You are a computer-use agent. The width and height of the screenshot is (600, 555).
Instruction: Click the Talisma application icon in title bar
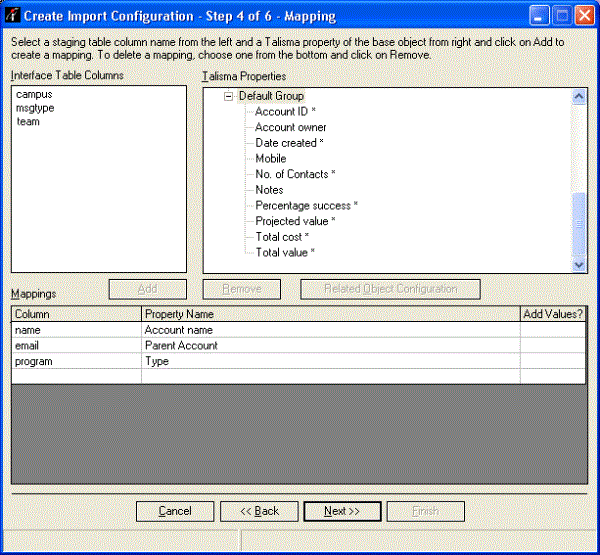[x=12, y=15]
